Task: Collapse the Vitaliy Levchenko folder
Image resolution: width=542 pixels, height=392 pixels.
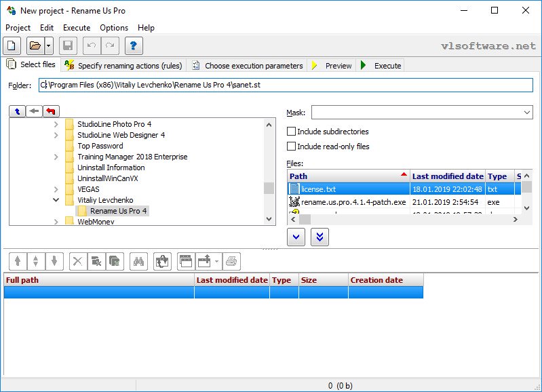Action: [x=56, y=200]
